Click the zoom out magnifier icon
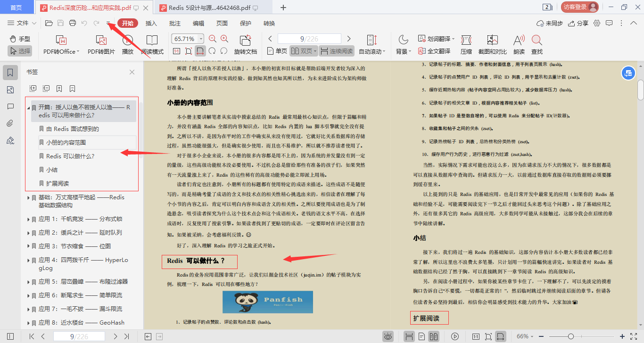Viewport: 644px width, 343px height. [x=213, y=39]
